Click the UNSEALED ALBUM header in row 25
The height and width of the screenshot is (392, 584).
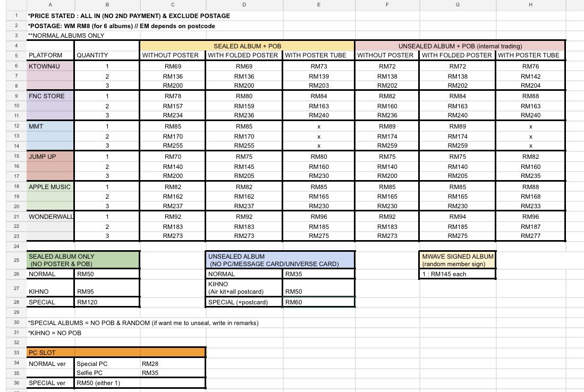point(280,260)
